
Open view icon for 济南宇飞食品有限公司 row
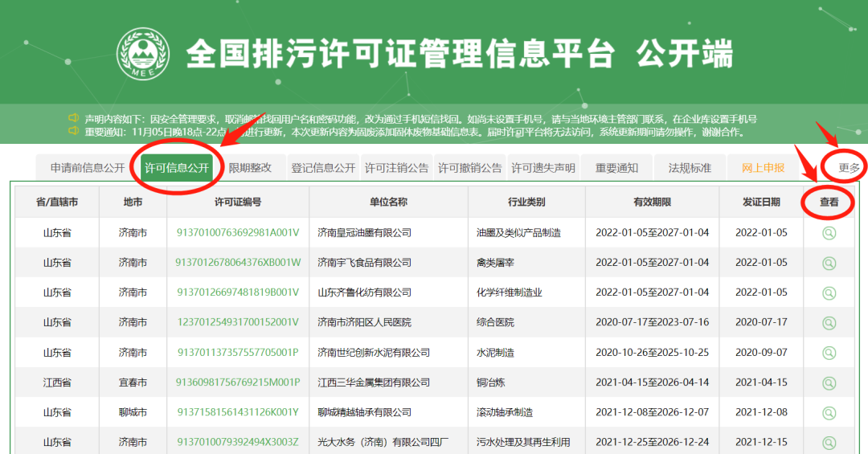click(x=829, y=263)
